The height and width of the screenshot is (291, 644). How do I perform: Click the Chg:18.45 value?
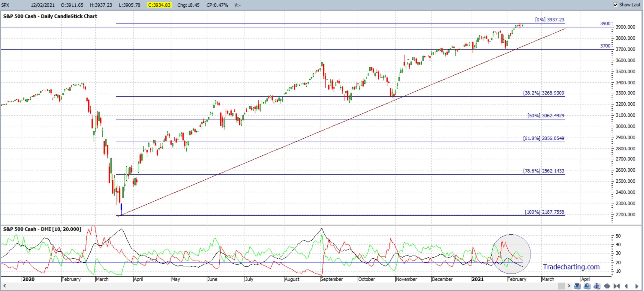coord(188,5)
